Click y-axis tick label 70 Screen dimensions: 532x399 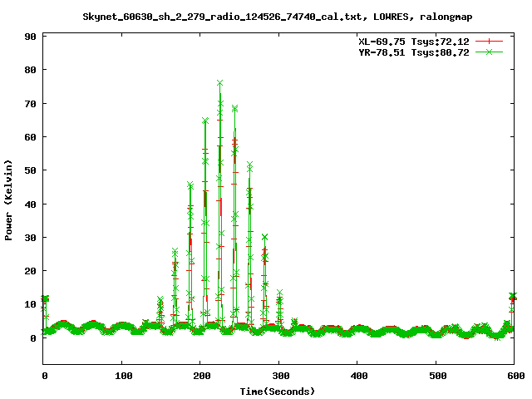coord(29,103)
